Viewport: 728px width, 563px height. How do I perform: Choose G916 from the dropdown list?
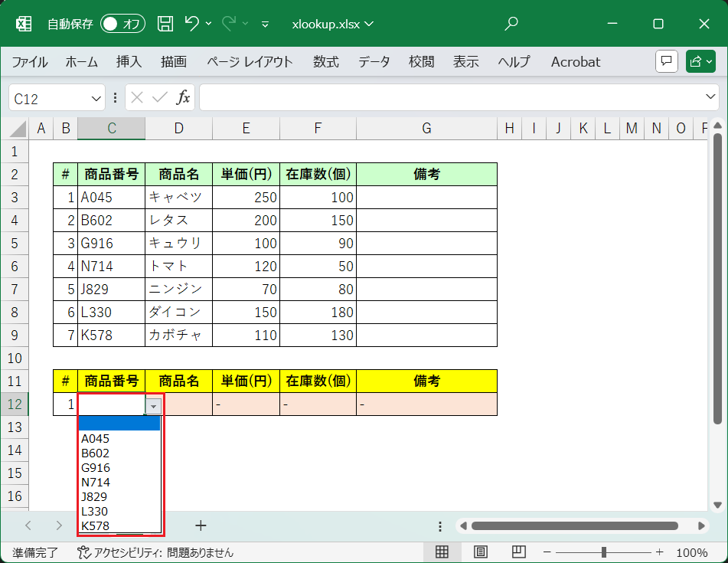(x=96, y=467)
